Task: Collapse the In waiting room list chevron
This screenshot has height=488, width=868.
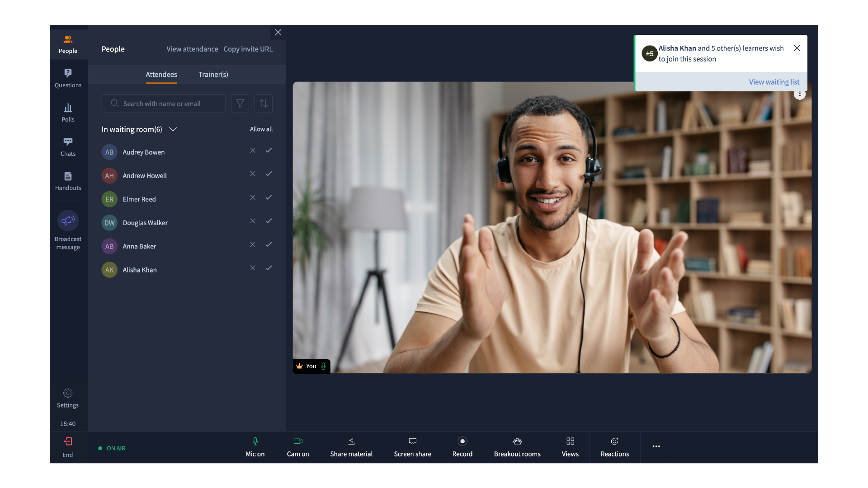Action: click(x=173, y=129)
